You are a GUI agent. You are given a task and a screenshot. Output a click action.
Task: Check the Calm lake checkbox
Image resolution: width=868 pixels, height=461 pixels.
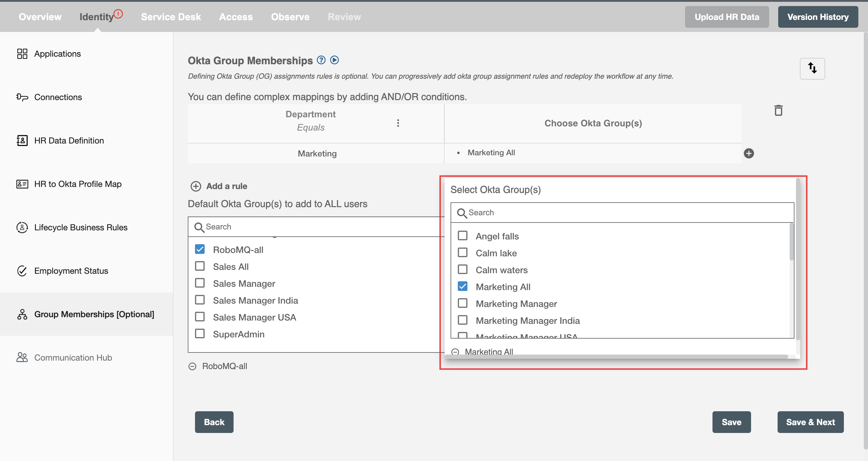463,252
